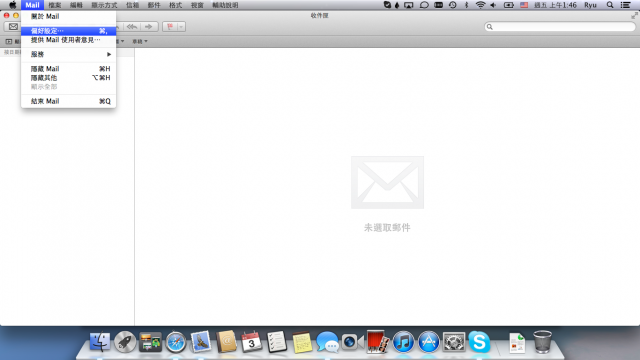Click the Bluetooth menu bar icon
The image size is (640, 360).
pos(467,5)
